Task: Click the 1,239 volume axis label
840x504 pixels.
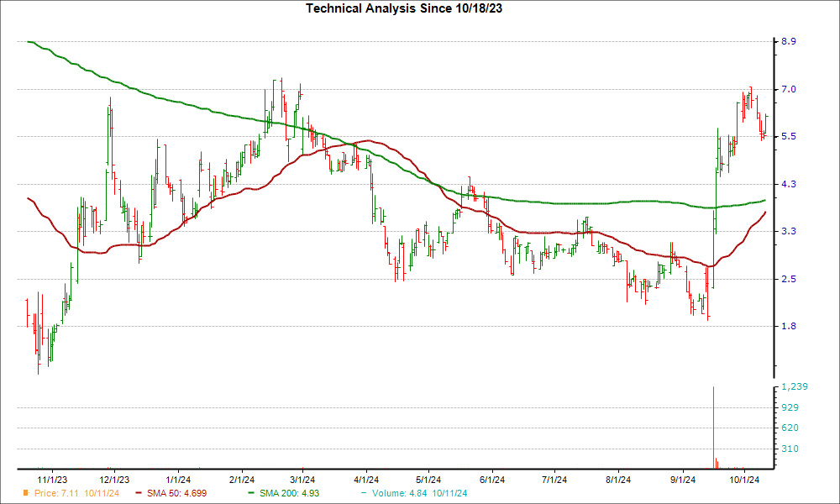Action: click(795, 386)
